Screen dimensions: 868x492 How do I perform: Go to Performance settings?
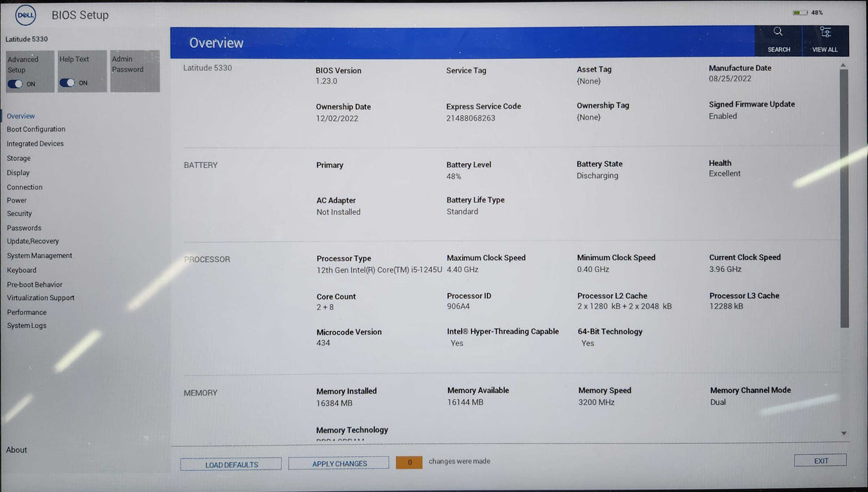click(x=27, y=312)
